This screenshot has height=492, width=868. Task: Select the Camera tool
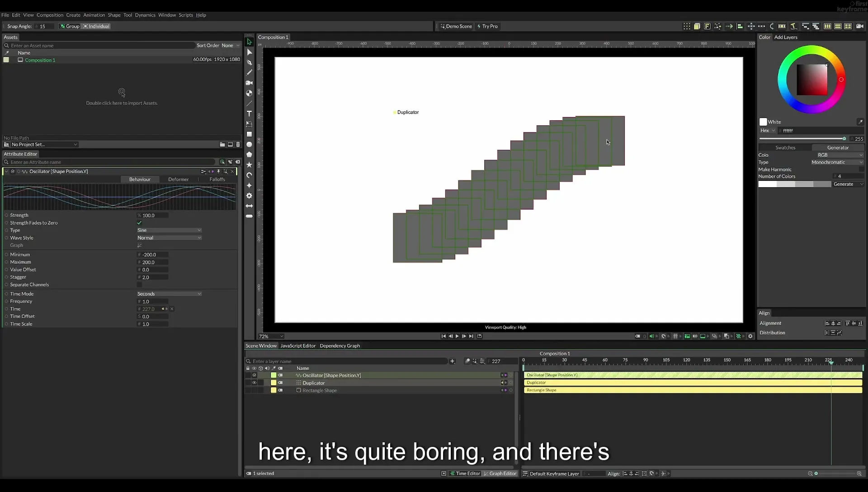pyautogui.click(x=249, y=83)
